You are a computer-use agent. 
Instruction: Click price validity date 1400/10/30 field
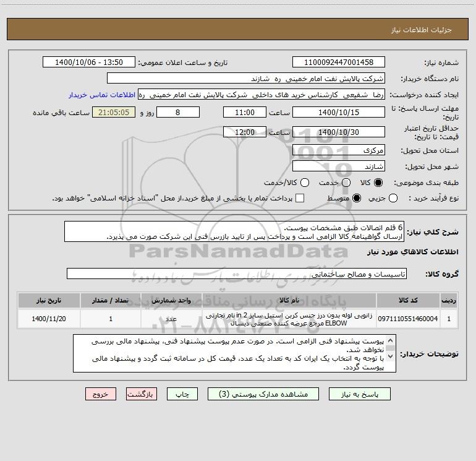[x=339, y=132]
